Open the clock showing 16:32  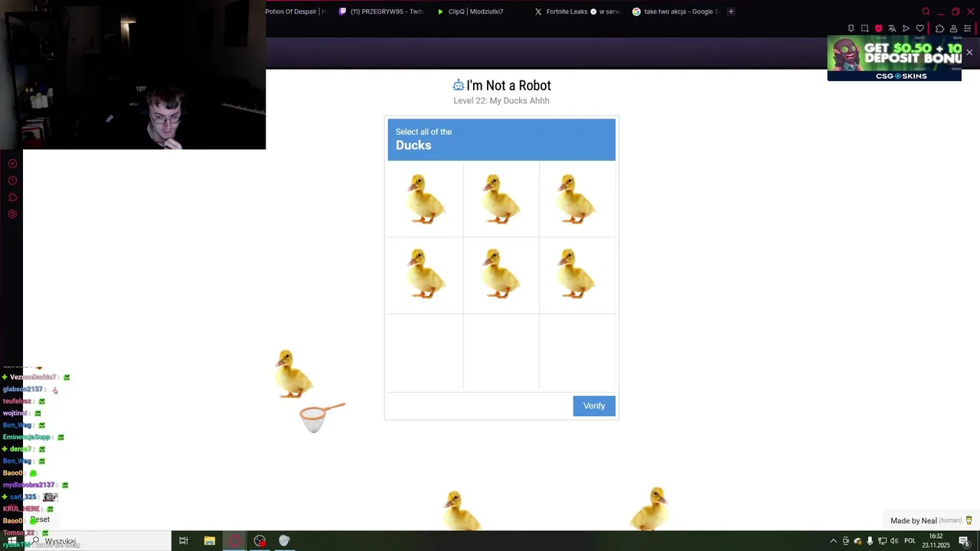tap(936, 541)
